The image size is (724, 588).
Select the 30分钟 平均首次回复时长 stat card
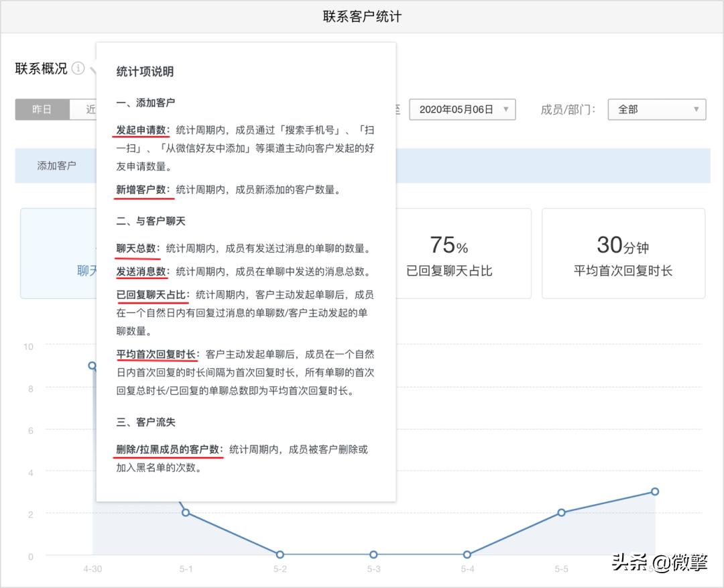coord(623,253)
